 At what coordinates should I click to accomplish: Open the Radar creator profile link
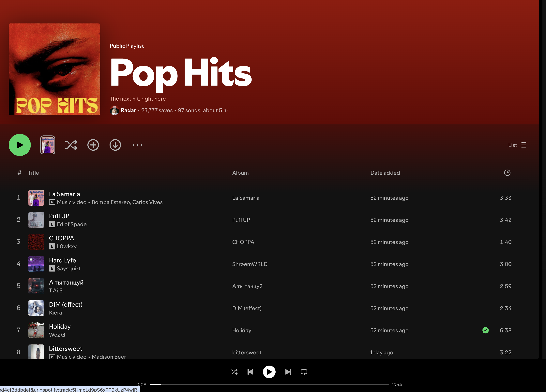pos(128,110)
